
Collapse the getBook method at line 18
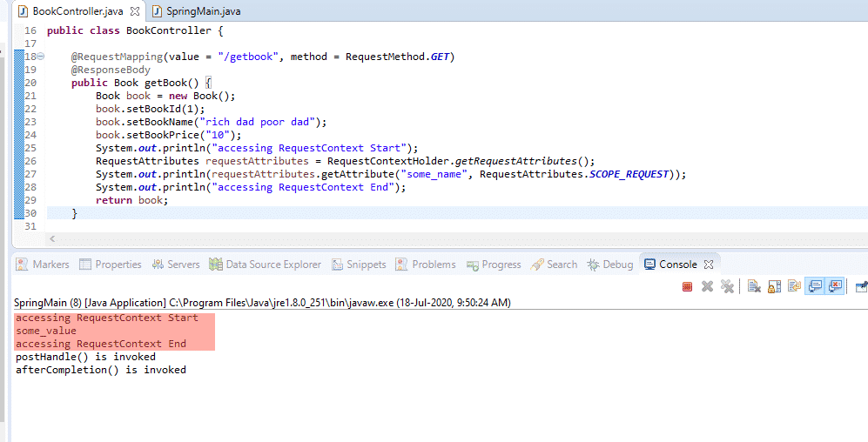coord(41,57)
